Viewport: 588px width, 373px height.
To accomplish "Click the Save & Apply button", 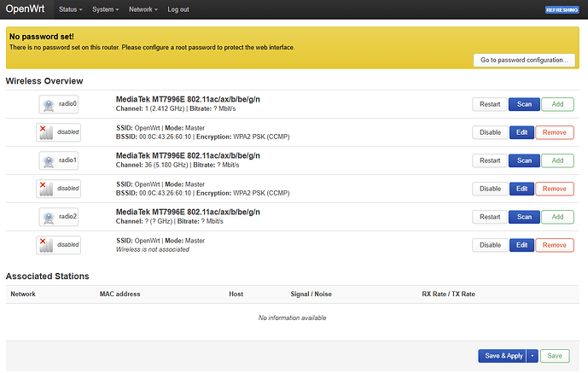I will coord(503,356).
